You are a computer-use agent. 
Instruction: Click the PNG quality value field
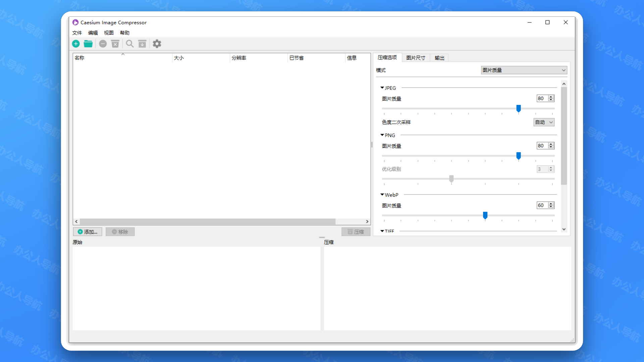542,146
